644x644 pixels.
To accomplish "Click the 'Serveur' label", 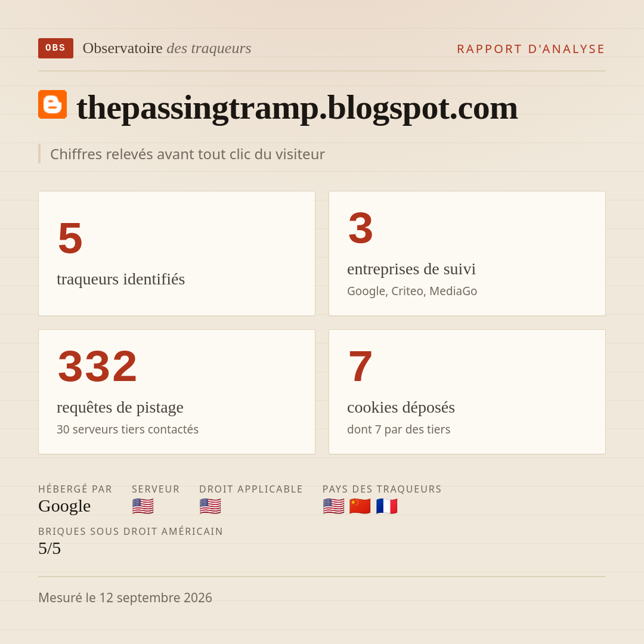I will click(x=156, y=489).
